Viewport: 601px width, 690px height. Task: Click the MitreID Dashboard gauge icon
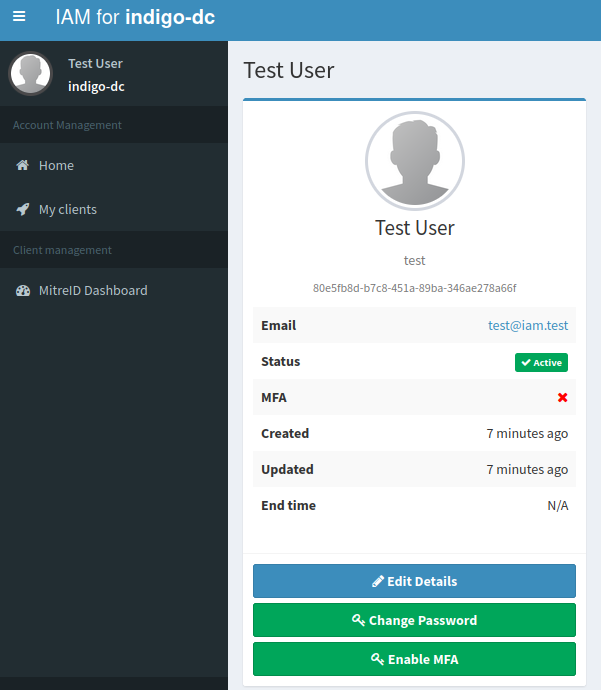pos(22,291)
